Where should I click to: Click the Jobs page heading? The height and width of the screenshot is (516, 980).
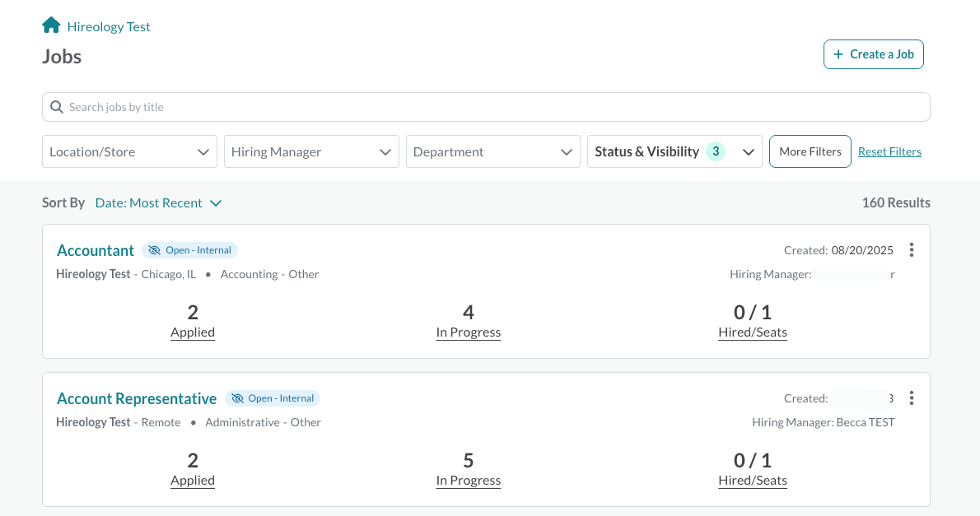point(62,56)
